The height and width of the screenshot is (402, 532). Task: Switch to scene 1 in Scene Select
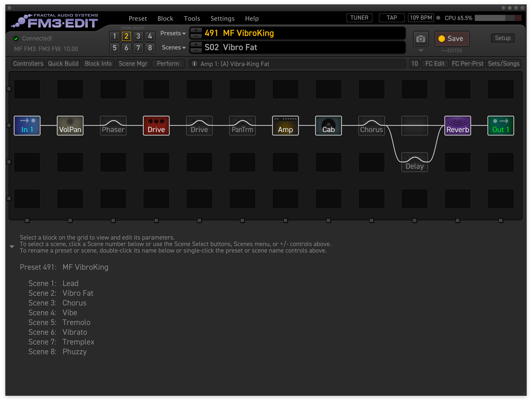(x=114, y=36)
